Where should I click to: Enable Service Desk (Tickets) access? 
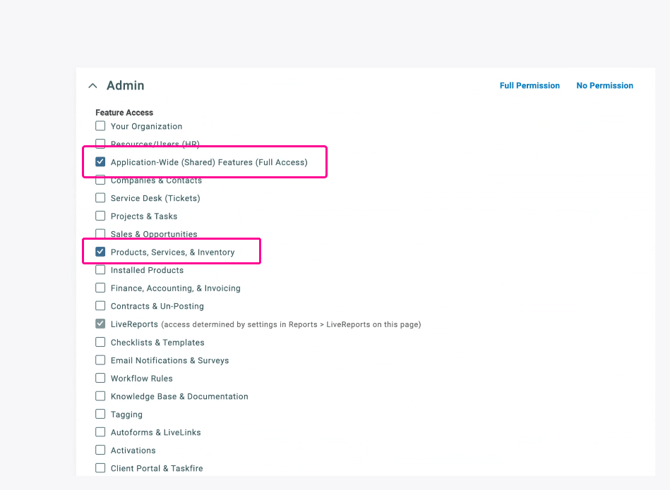point(100,198)
